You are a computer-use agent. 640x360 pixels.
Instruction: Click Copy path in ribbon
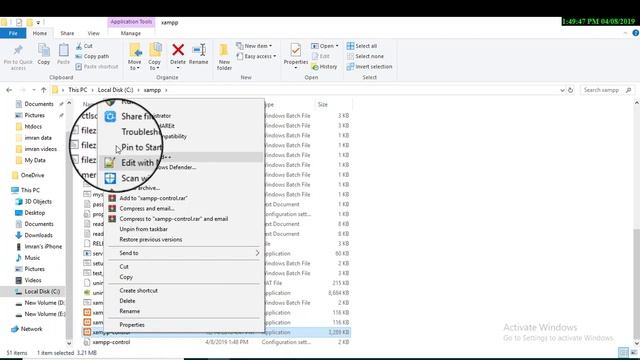click(x=92, y=56)
